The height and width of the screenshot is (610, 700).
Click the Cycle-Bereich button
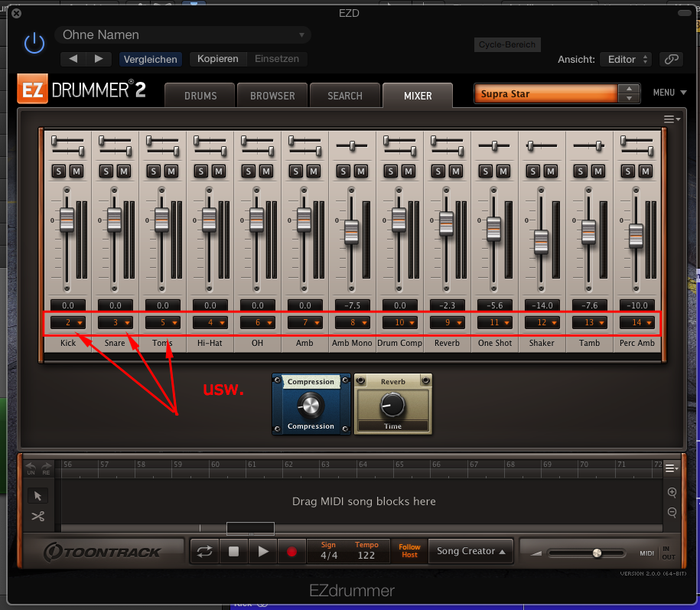(x=507, y=44)
